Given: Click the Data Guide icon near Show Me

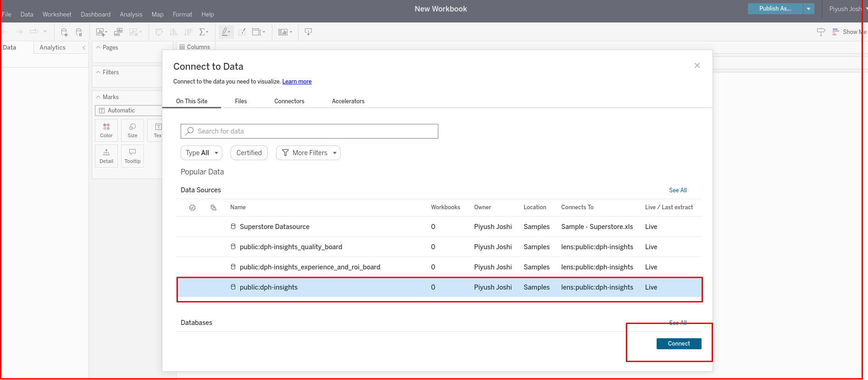Looking at the screenshot, I should pos(821,32).
